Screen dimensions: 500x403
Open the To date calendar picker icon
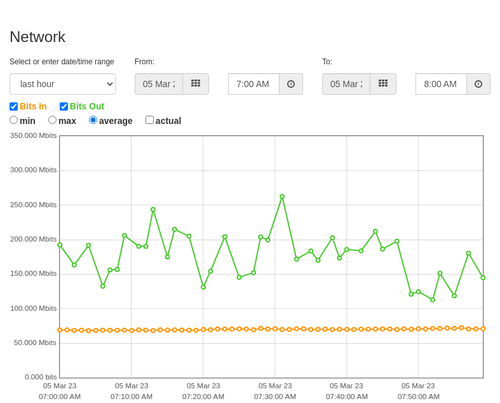tap(383, 84)
